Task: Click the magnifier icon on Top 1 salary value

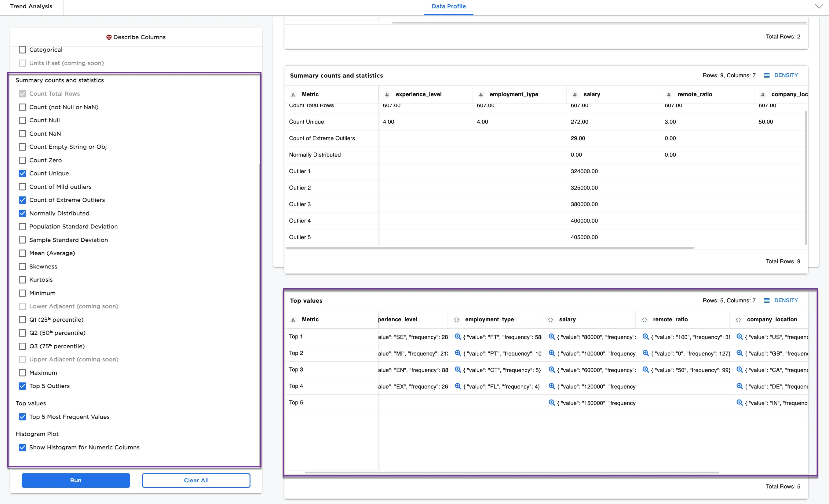Action: (552, 337)
